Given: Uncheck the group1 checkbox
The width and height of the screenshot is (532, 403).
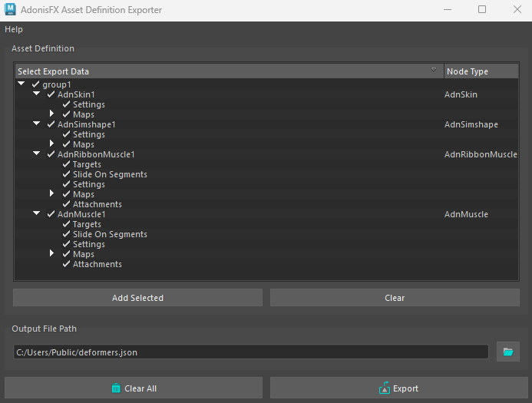Looking at the screenshot, I should [x=35, y=84].
